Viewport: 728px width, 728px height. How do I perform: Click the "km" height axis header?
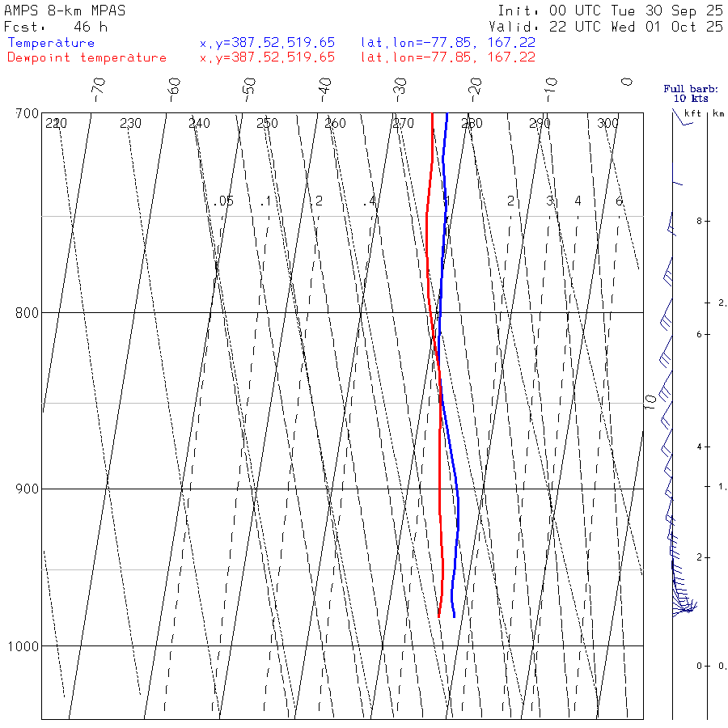coord(718,113)
